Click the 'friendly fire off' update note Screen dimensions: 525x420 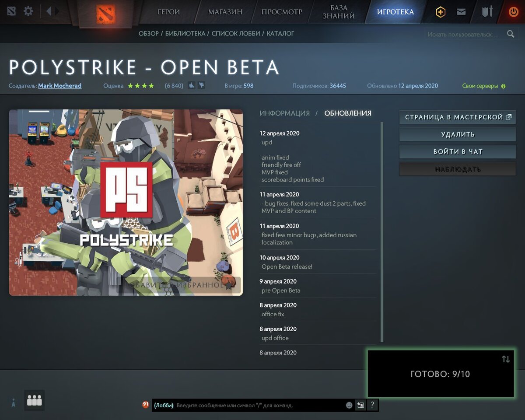pos(281,165)
